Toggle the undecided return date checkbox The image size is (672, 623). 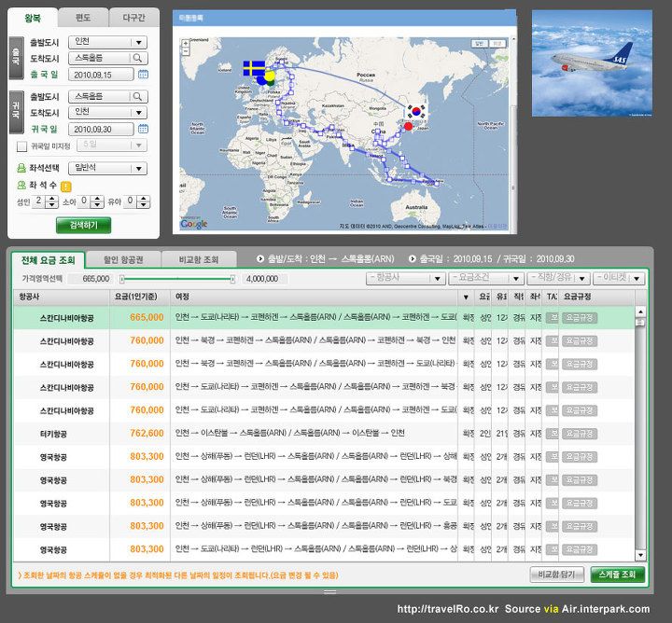point(21,146)
